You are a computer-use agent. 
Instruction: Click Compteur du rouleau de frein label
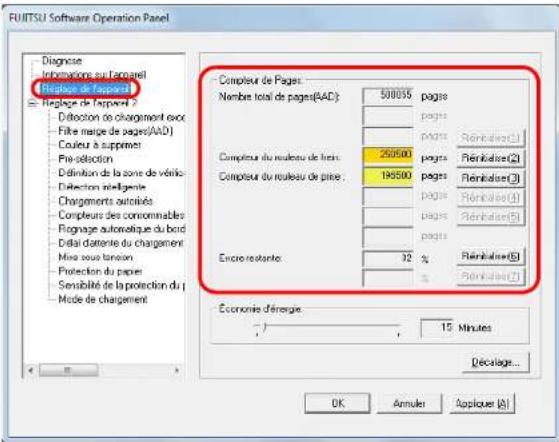[280, 157]
